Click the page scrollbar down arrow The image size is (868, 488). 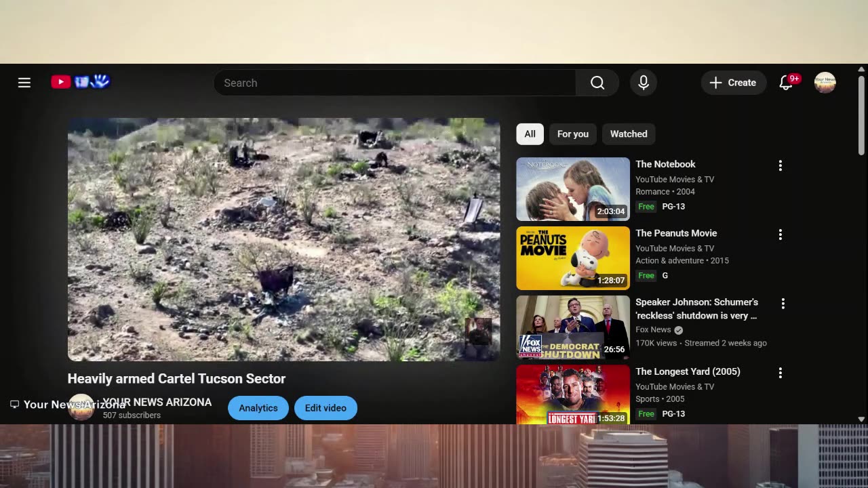coord(861,419)
